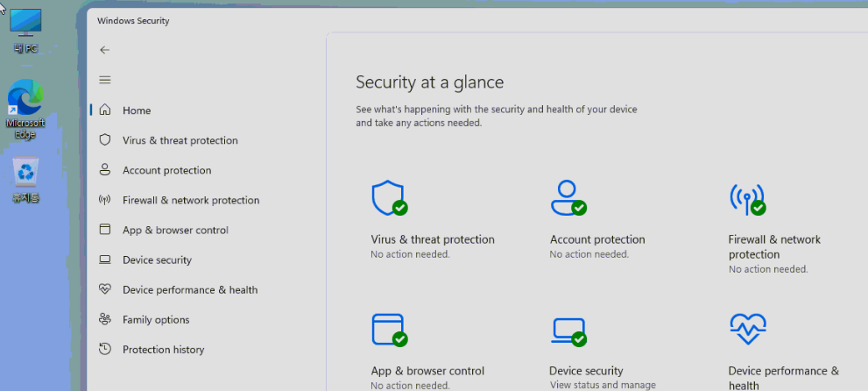Open the App & browser control window tile icon
This screenshot has height=391, width=868.
[x=389, y=331]
